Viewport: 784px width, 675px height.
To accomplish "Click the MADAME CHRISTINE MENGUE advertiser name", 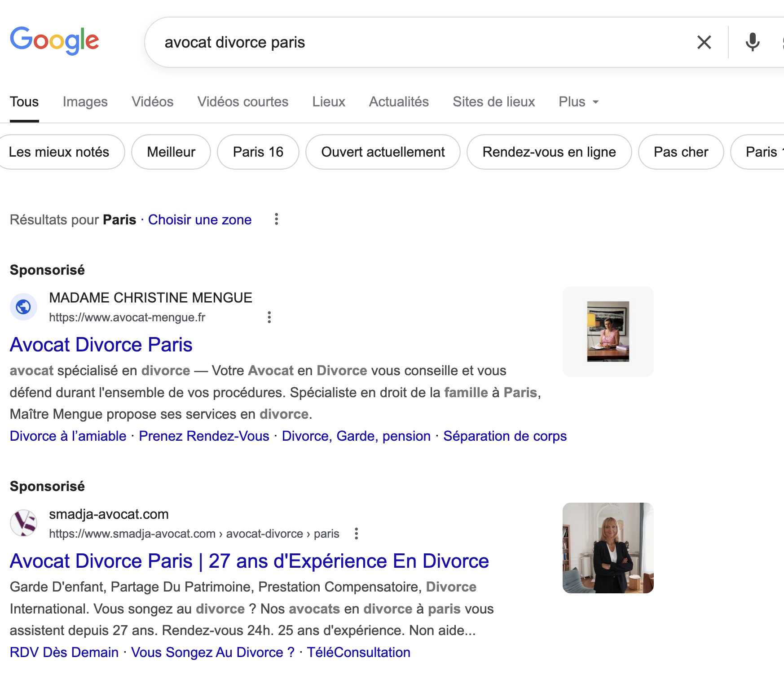I will 150,298.
